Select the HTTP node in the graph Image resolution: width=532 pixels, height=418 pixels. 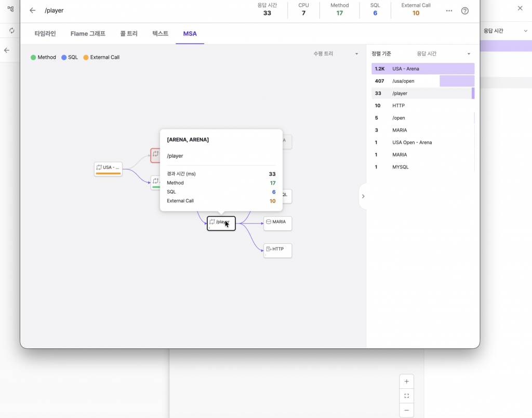coord(277,250)
